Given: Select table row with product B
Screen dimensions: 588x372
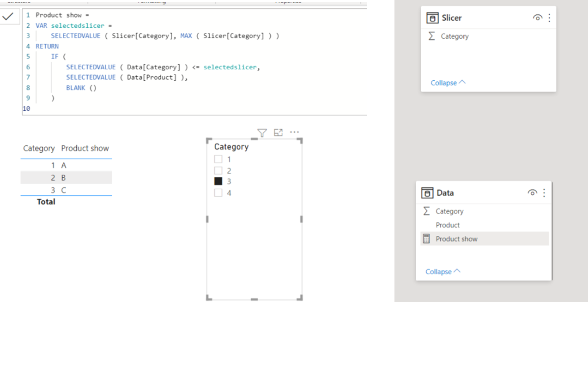Looking at the screenshot, I should (66, 178).
